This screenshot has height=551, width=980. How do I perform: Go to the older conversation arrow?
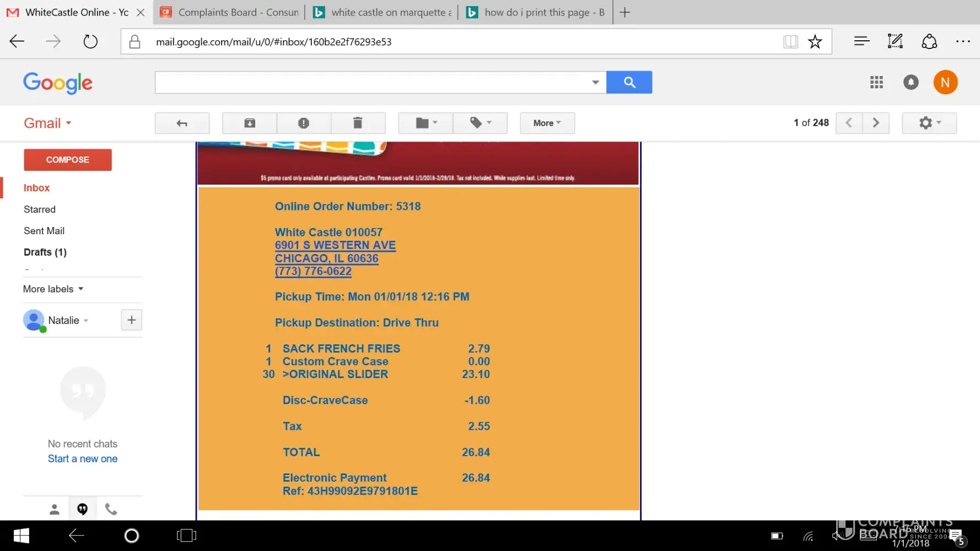876,123
